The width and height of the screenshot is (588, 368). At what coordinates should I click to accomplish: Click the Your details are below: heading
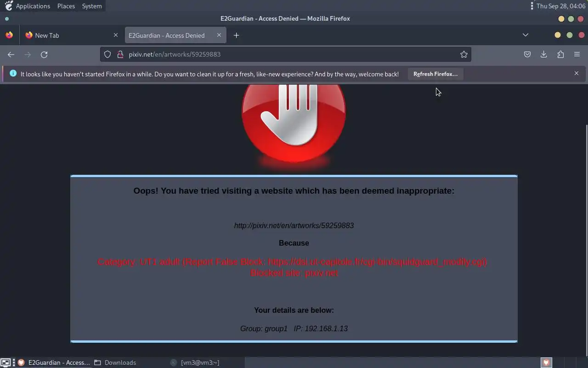click(294, 310)
